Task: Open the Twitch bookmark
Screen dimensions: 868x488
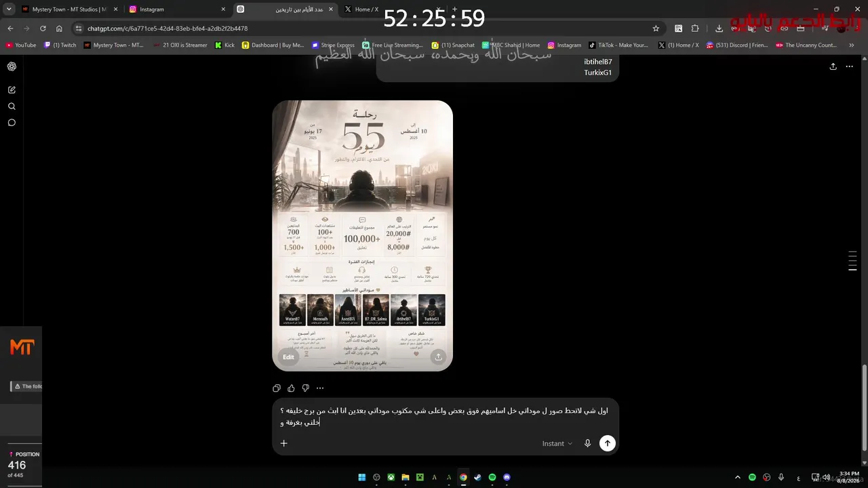Action: tap(60, 45)
